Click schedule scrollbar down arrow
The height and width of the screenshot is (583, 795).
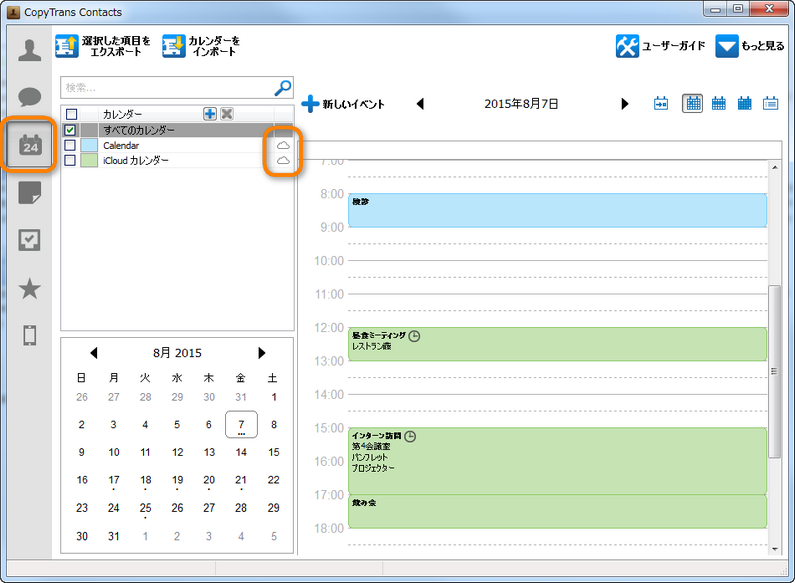tap(775, 549)
